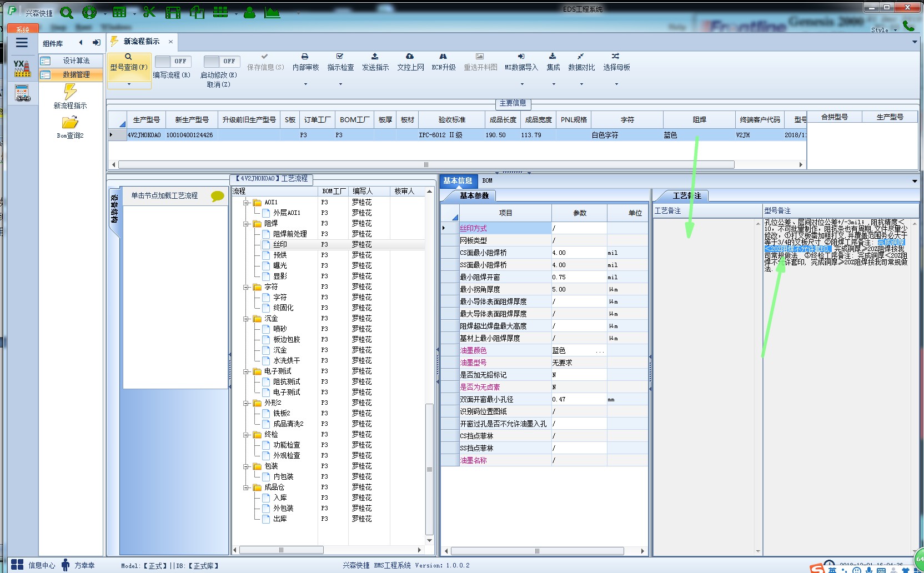Image resolution: width=924 pixels, height=573 pixels.
Task: Open dropdown arrow under 选择母板
Action: [x=616, y=84]
